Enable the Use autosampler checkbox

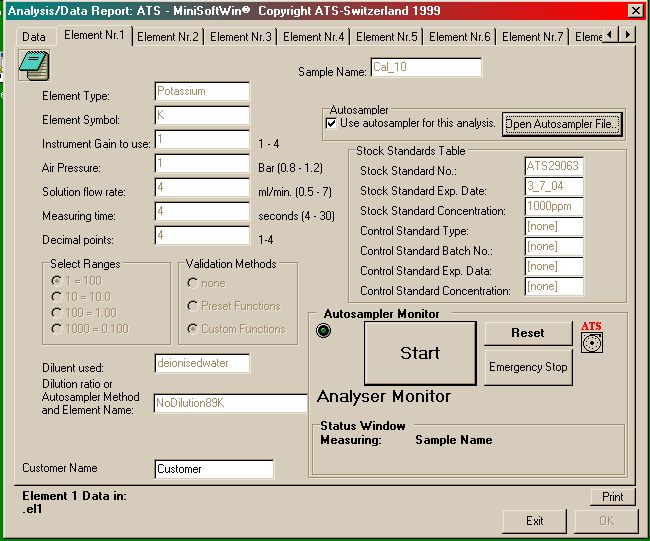click(332, 123)
